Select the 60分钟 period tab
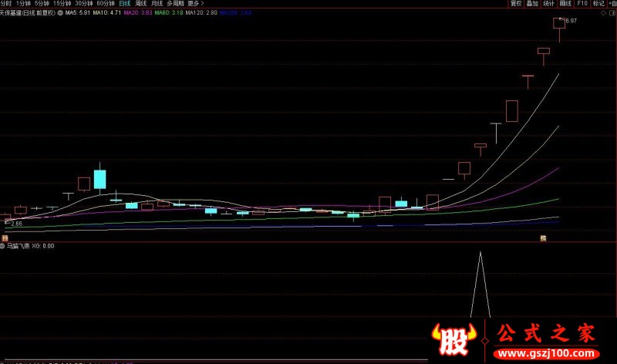The width and height of the screenshot is (617, 364). point(106,4)
